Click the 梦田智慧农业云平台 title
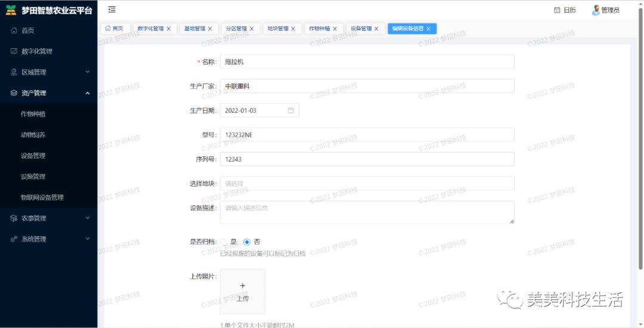The image size is (644, 328). (57, 11)
